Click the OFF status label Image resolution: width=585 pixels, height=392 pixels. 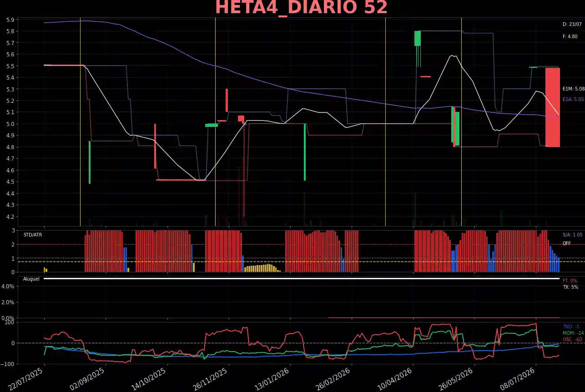point(566,243)
